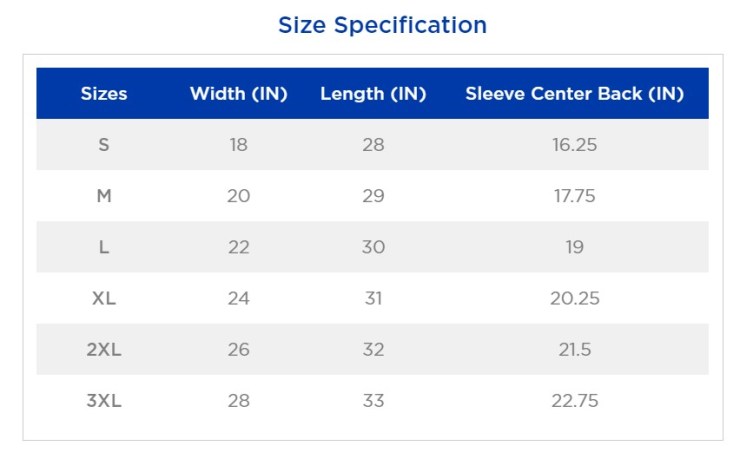
Task: Click sleeve value 20.25 for size XL
Action: (x=574, y=298)
